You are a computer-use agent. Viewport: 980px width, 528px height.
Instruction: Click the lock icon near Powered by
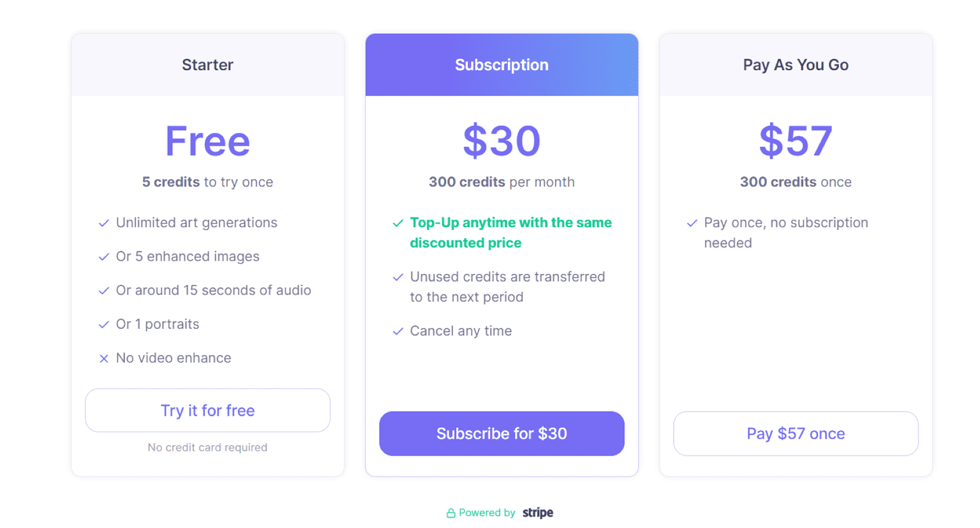[451, 513]
